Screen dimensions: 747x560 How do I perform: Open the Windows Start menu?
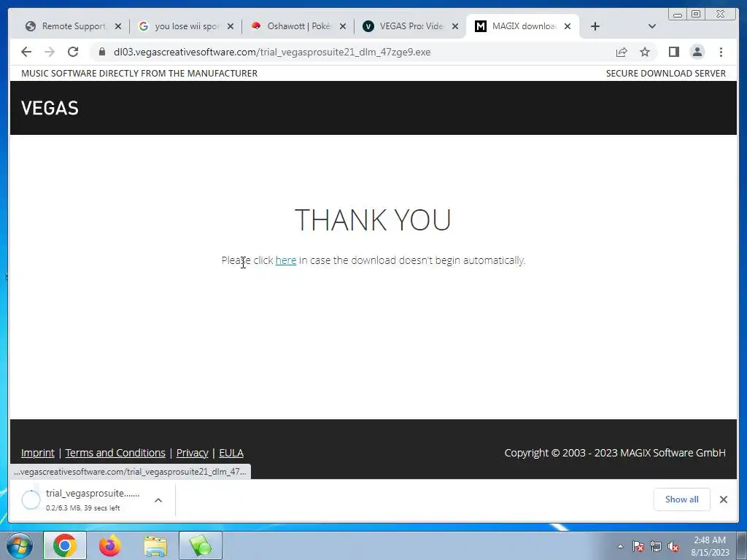click(20, 545)
